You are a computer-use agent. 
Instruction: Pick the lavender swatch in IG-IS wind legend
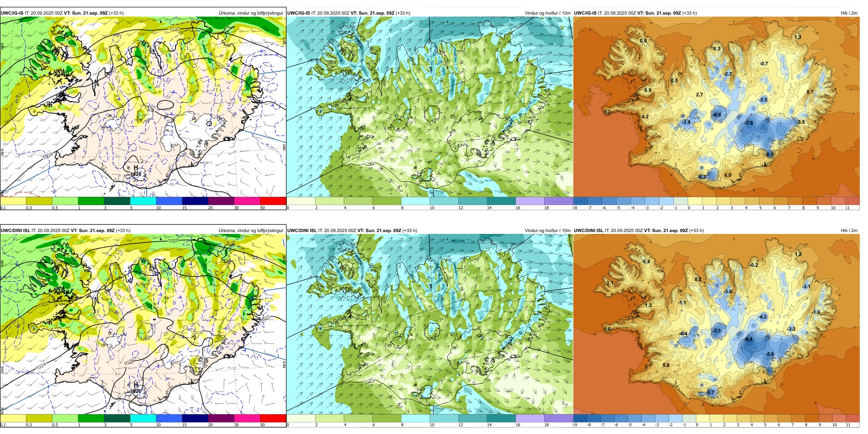click(530, 201)
